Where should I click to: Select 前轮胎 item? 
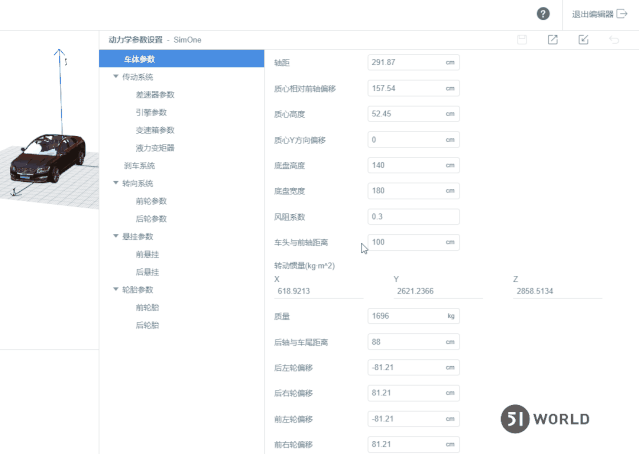point(147,307)
